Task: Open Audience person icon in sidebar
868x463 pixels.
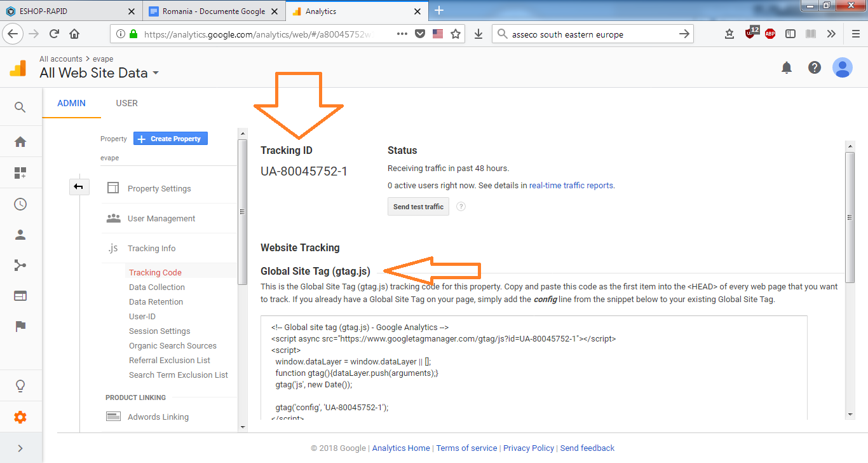Action: tap(20, 235)
